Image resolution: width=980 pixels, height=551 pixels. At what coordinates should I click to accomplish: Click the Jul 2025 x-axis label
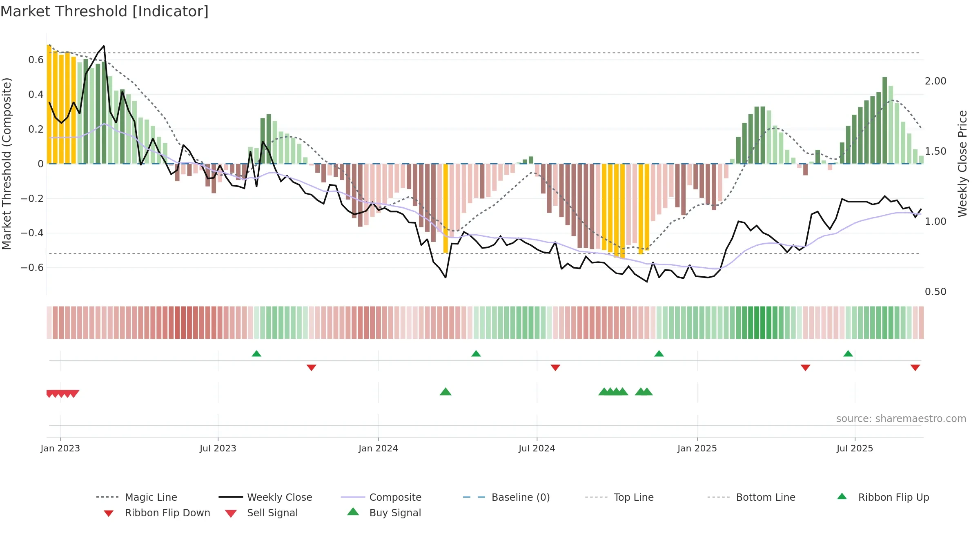(855, 448)
